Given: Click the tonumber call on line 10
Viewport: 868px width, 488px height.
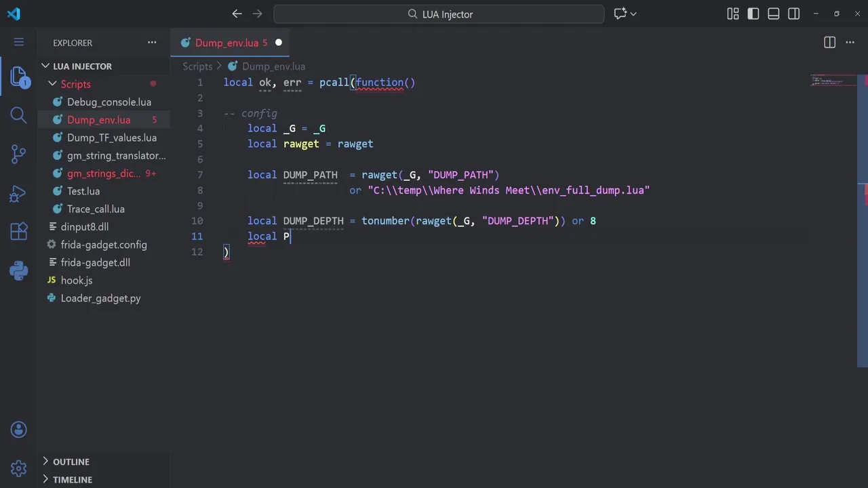Looking at the screenshot, I should (385, 221).
